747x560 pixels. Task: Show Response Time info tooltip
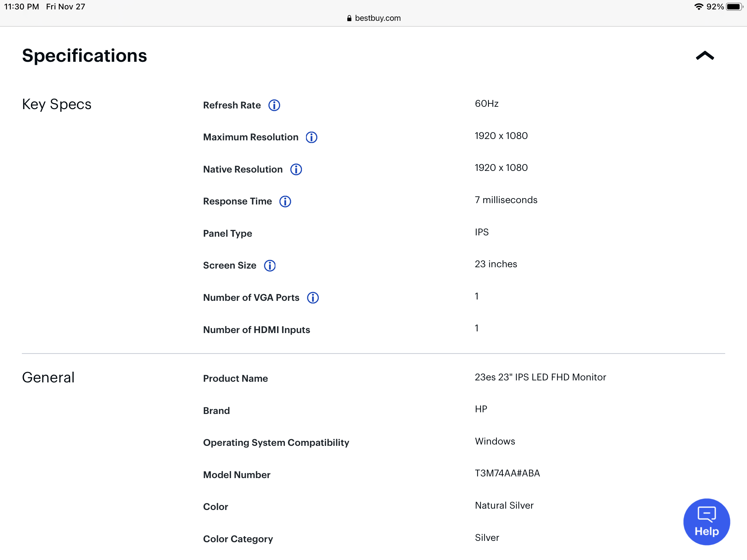285,201
